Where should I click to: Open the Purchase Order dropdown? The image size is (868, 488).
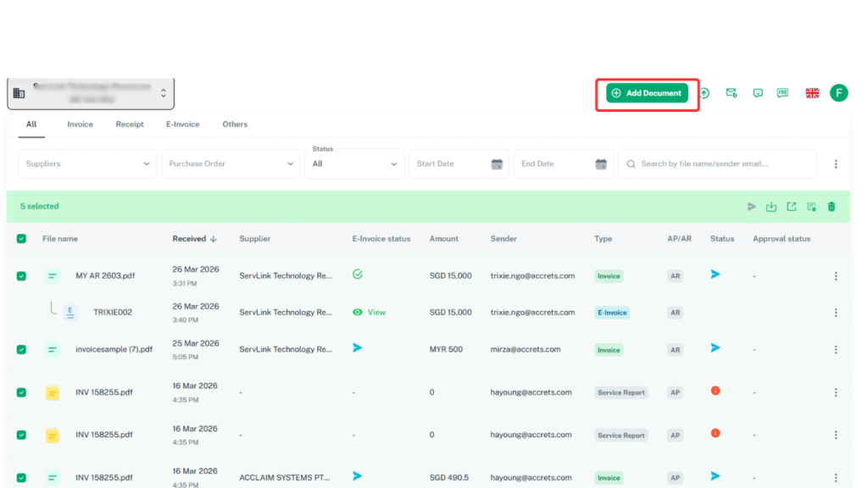(231, 164)
